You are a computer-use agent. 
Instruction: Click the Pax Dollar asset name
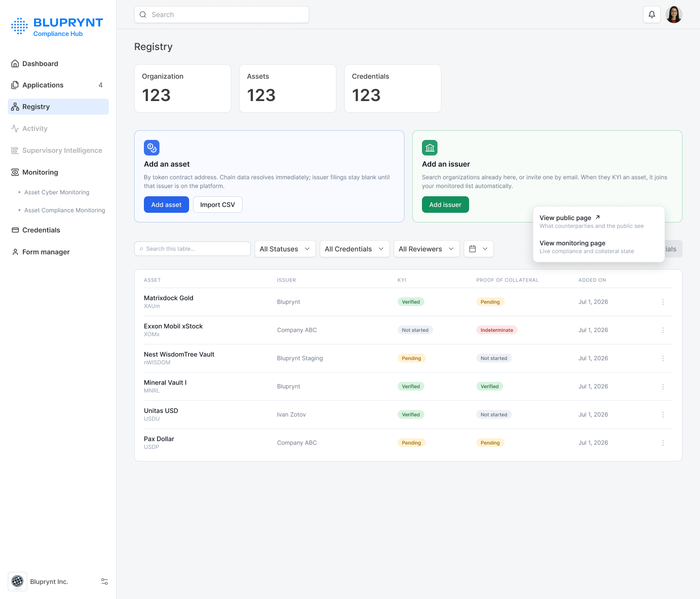159,439
